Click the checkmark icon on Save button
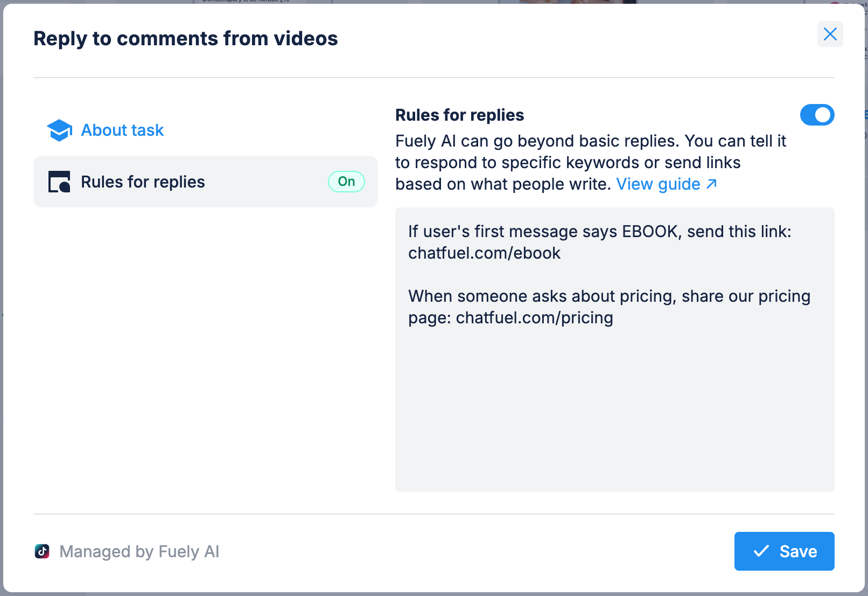 tap(761, 551)
